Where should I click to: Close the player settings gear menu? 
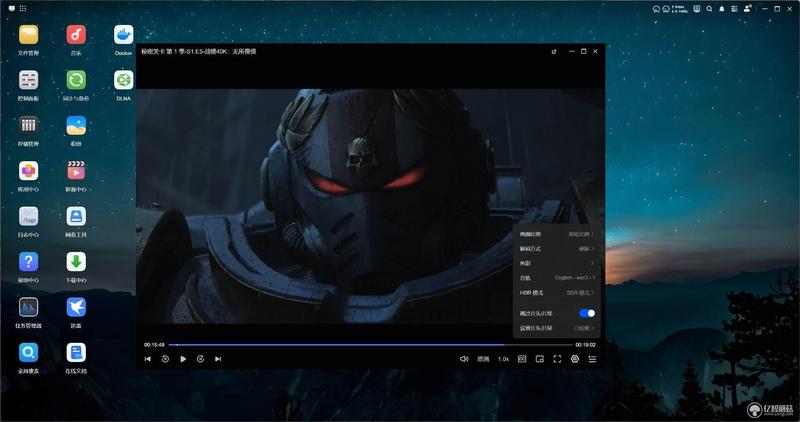tap(575, 359)
